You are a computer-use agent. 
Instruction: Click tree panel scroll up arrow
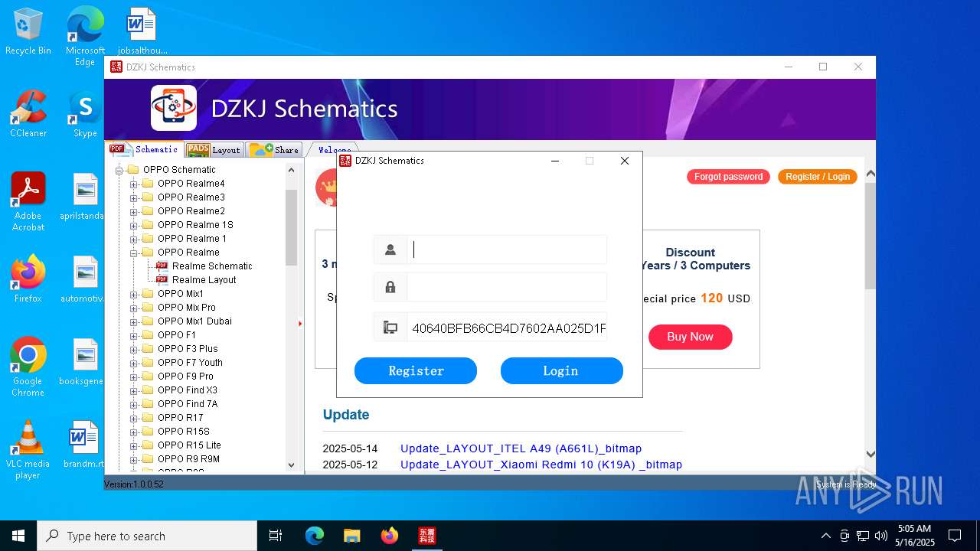(291, 170)
